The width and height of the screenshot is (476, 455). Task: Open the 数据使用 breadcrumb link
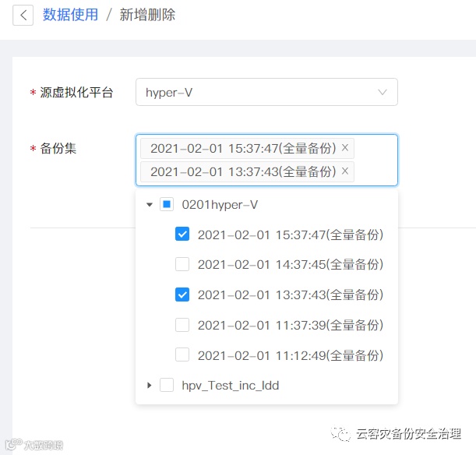[x=70, y=15]
